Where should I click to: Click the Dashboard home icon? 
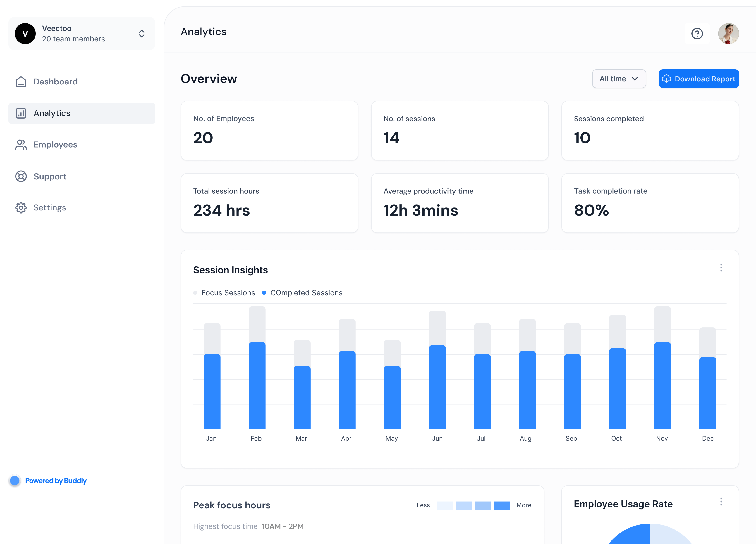[21, 82]
